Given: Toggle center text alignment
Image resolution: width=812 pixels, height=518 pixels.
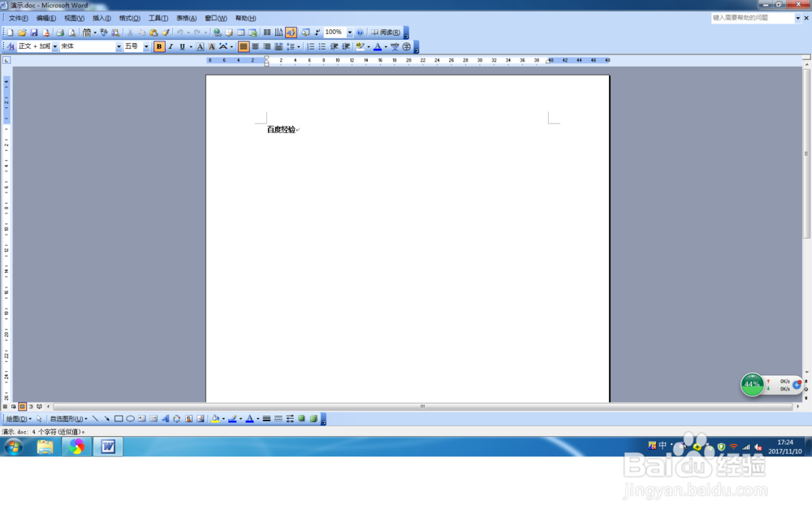Looking at the screenshot, I should click(x=255, y=46).
